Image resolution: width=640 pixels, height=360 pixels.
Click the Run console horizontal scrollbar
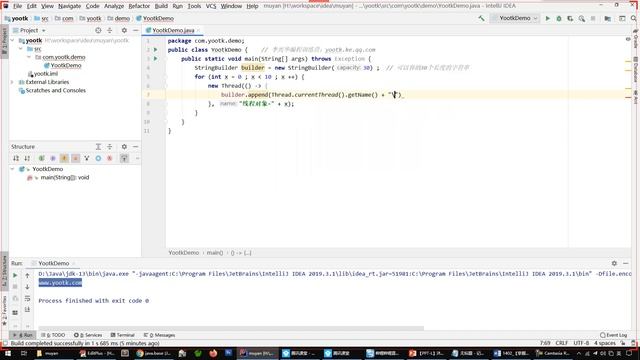[x=231, y=328]
